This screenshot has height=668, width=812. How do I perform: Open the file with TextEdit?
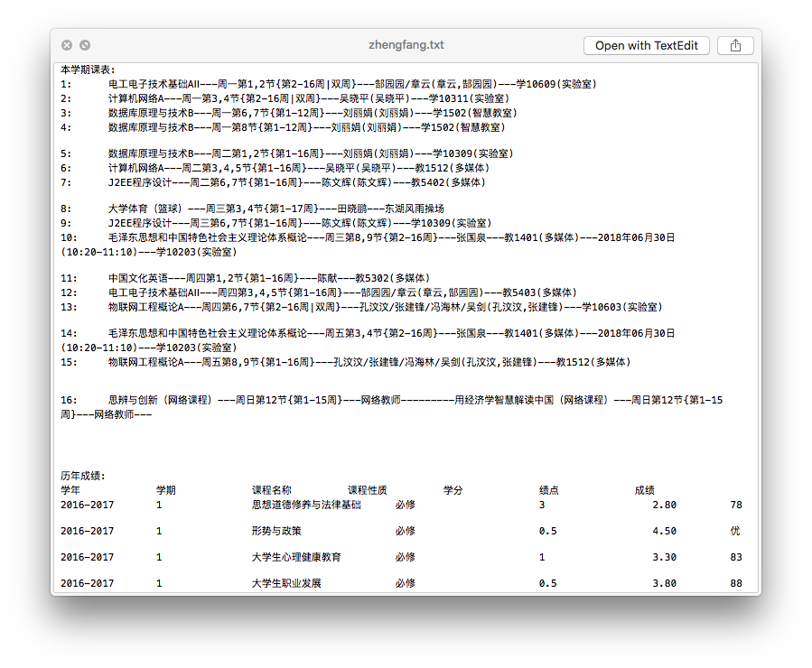pos(646,45)
